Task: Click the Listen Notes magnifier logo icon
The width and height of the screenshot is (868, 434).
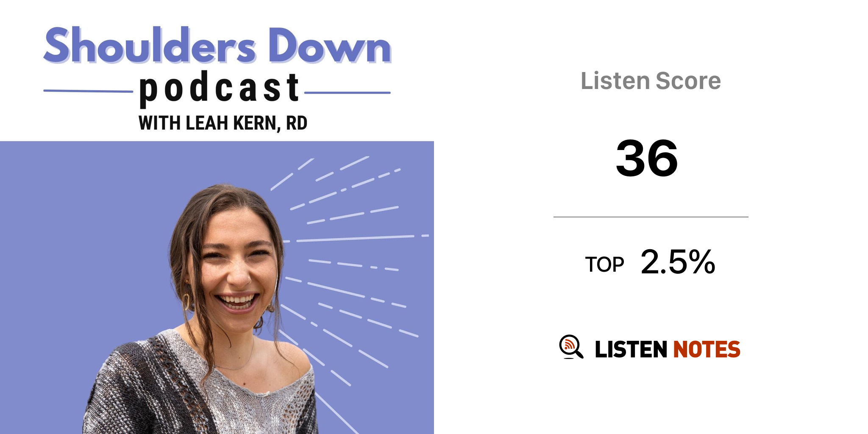Action: [571, 347]
